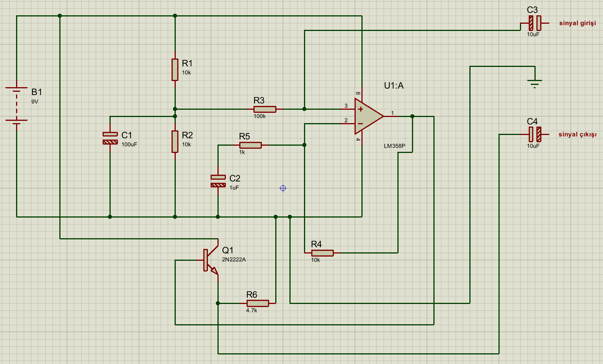Click the C1 100uF capacitor symbol

point(110,138)
